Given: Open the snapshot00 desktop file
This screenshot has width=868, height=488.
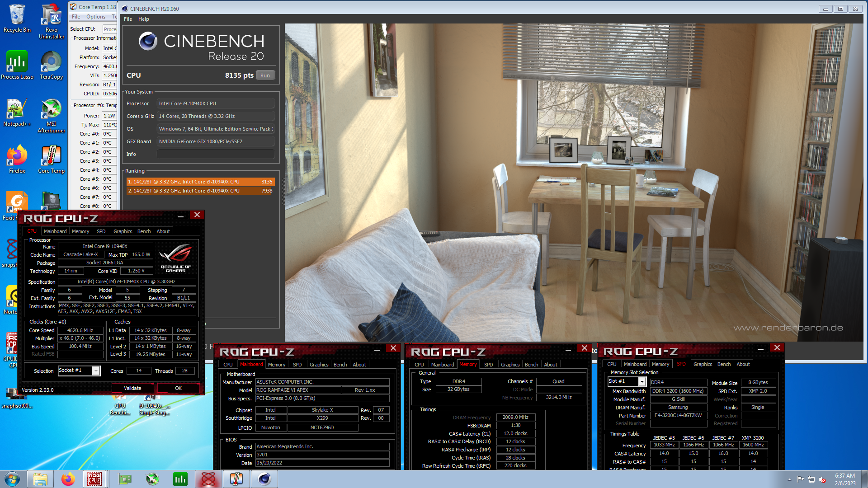Looking at the screenshot, I should pyautogui.click(x=17, y=398).
